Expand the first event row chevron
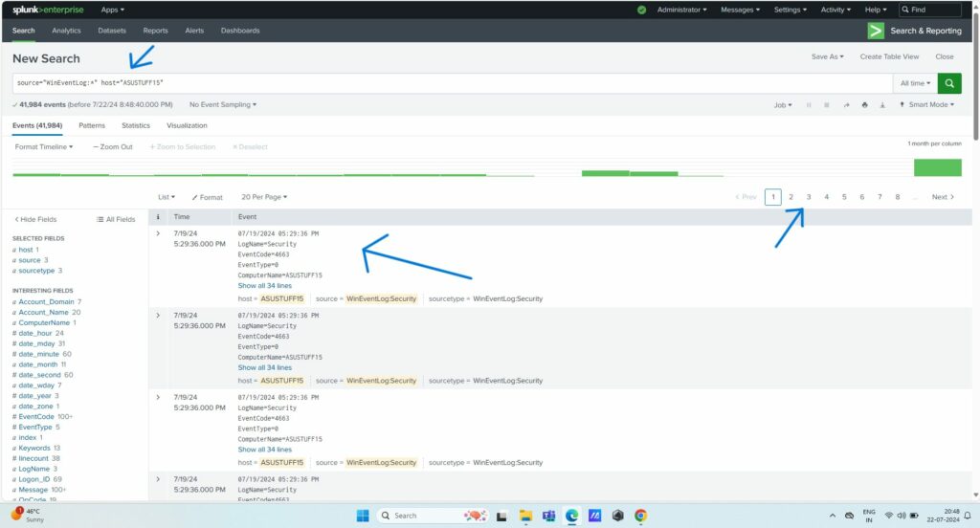 (x=158, y=234)
